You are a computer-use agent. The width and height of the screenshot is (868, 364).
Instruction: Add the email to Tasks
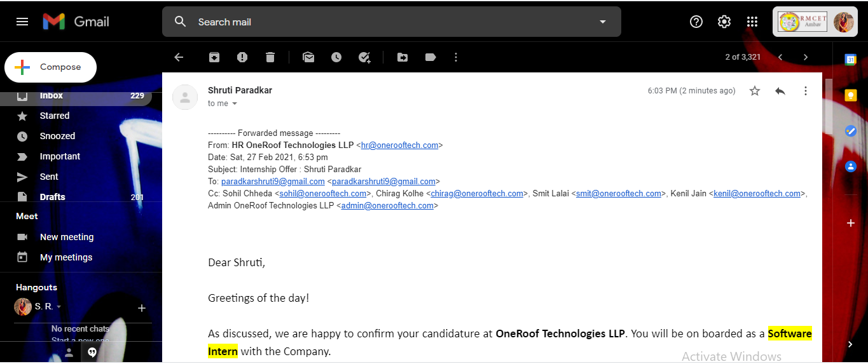click(364, 57)
